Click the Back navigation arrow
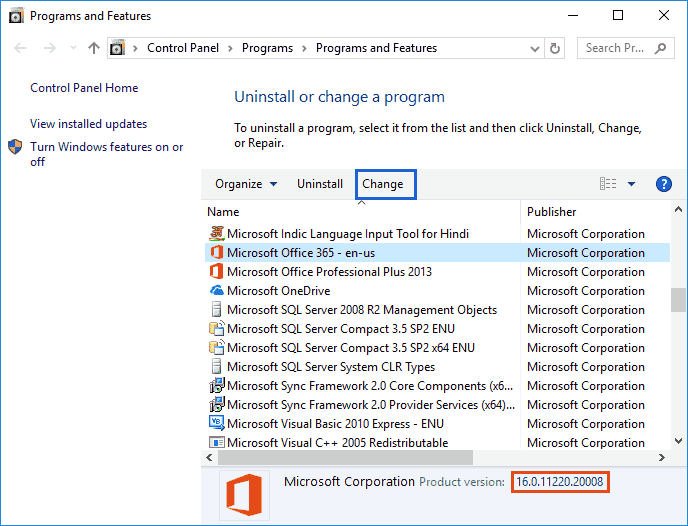Screen dimensions: 688x526 pos(20,48)
